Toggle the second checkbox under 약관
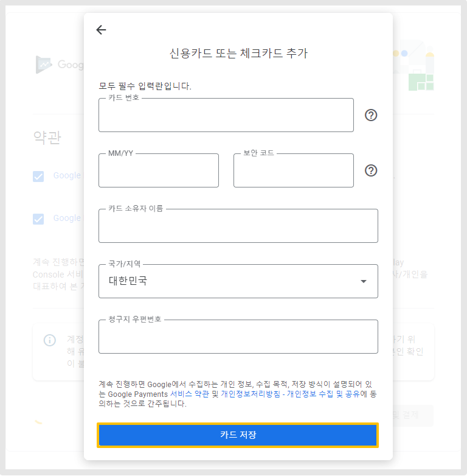 38,219
